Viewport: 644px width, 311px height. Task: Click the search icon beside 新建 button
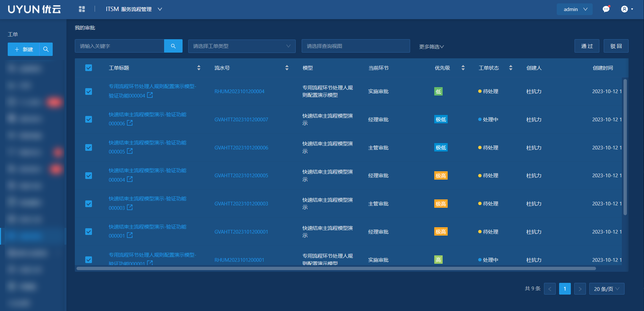[46, 49]
